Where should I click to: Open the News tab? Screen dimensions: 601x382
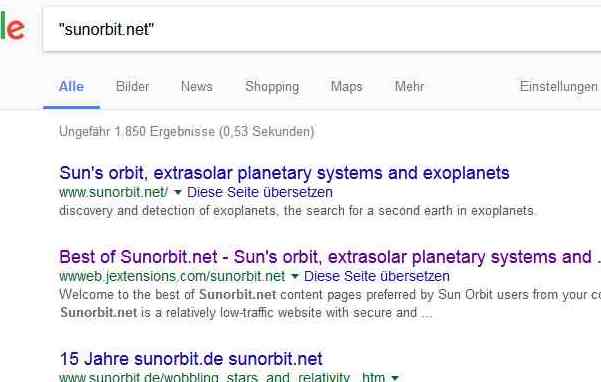click(197, 87)
